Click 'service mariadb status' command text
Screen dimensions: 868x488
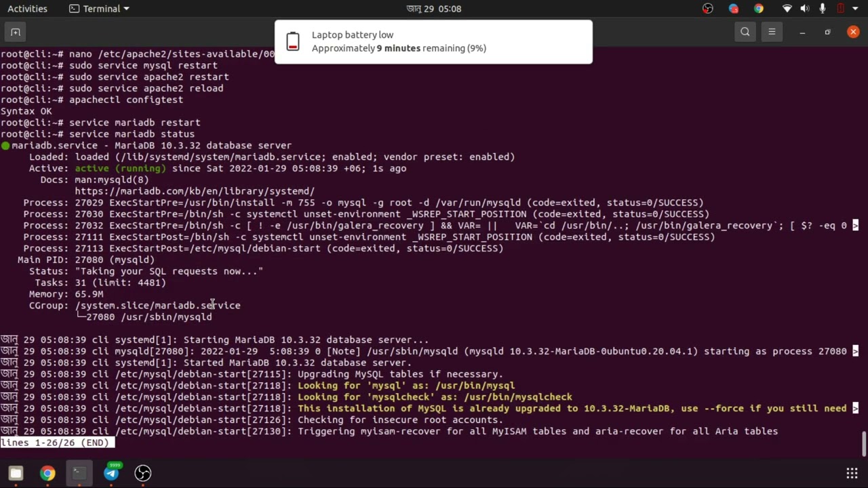tap(132, 134)
